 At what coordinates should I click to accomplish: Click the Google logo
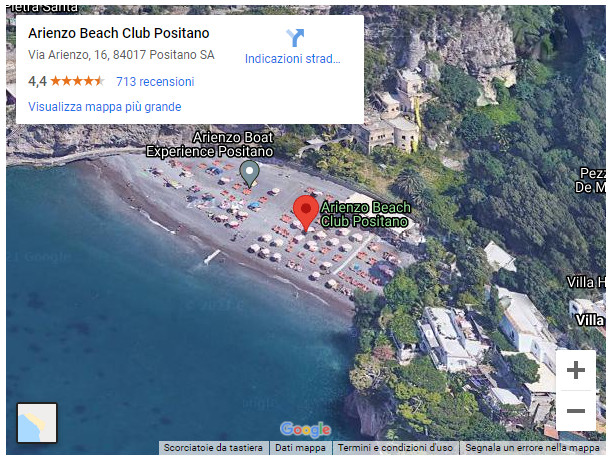(305, 430)
